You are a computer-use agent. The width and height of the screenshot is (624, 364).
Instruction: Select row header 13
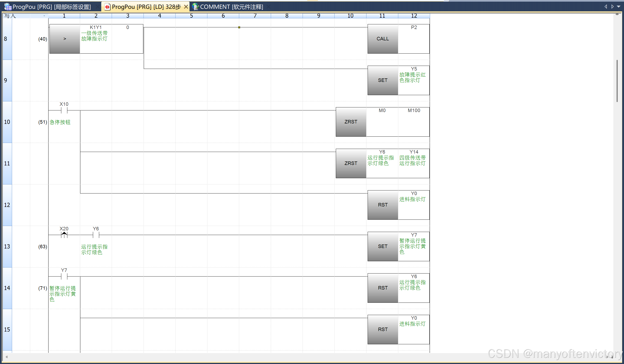7,246
